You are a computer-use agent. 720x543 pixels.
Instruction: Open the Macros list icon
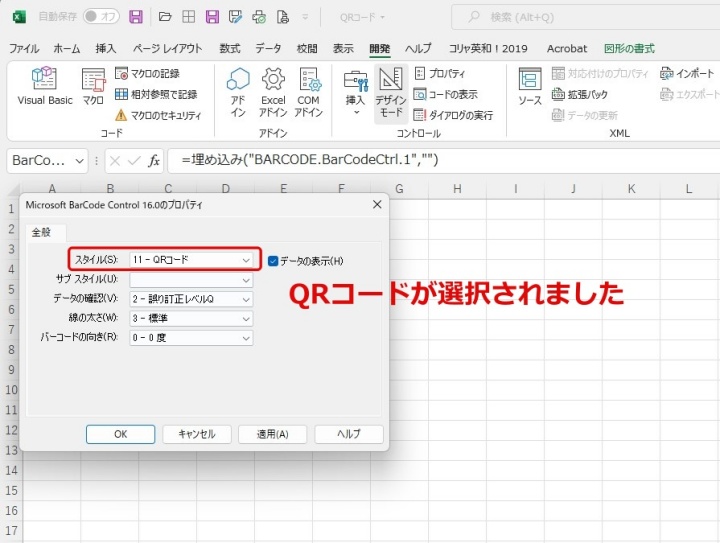click(93, 86)
